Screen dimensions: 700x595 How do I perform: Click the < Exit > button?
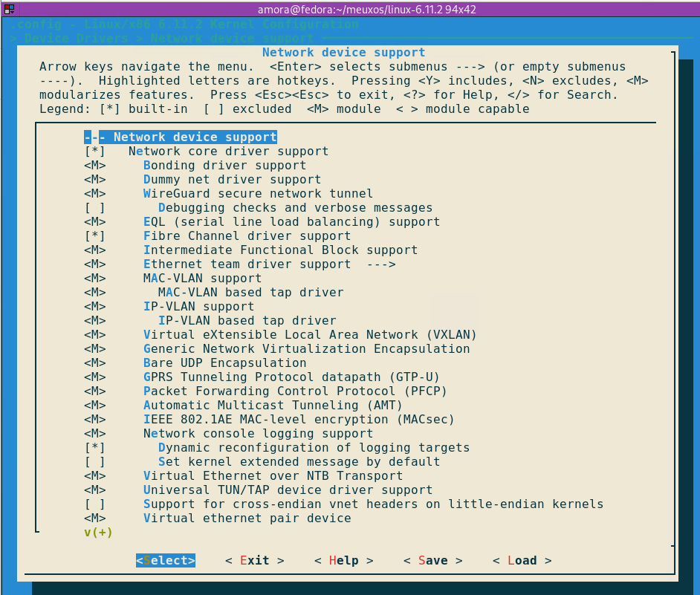click(255, 561)
